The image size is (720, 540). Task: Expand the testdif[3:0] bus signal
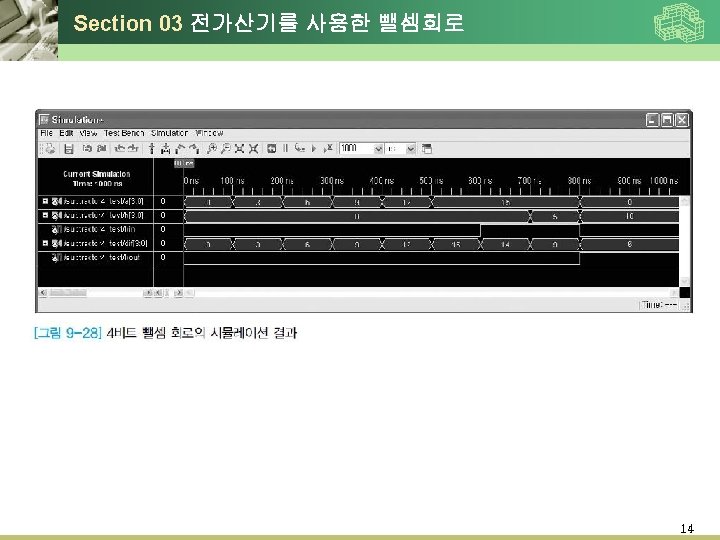point(45,243)
